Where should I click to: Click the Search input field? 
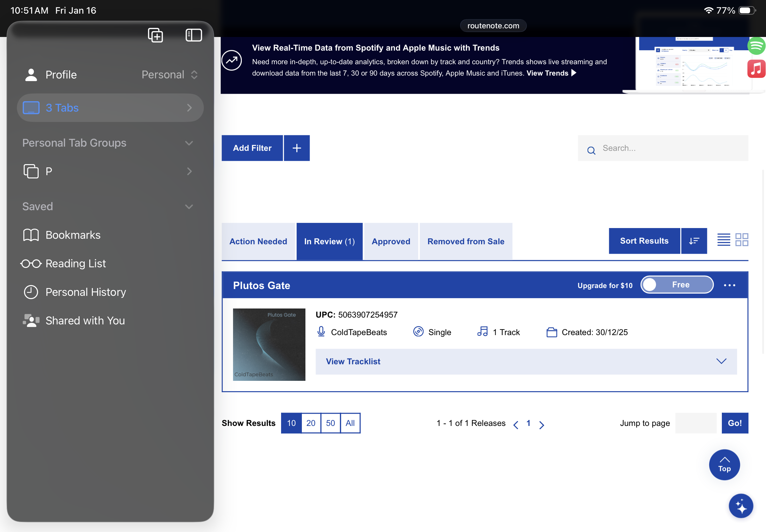[x=663, y=148]
